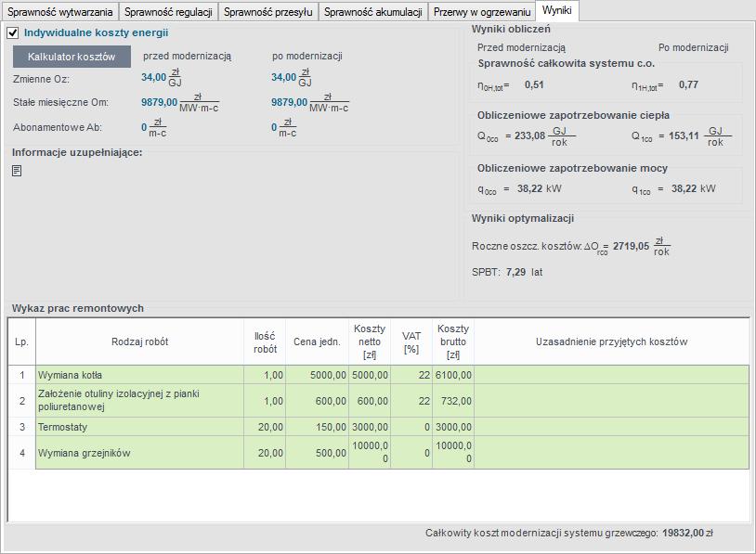Click Uzasadnienie przyjętych kosztów header

tap(611, 341)
